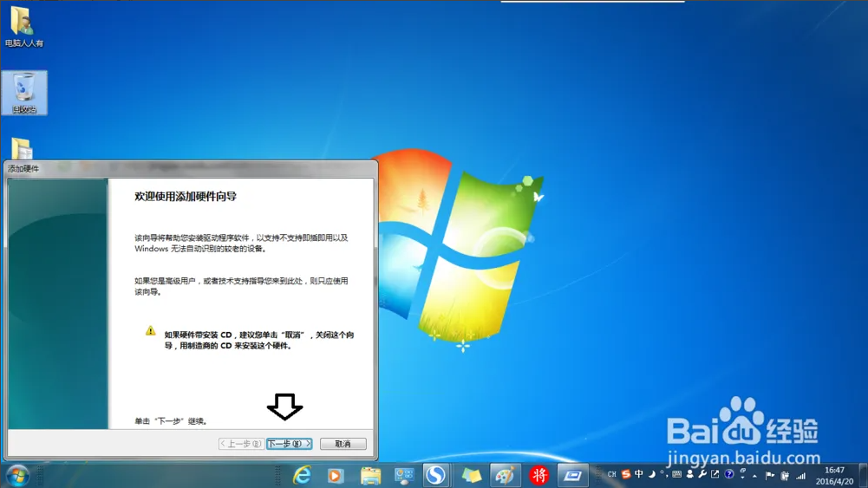Click the control panel taskbar icon
Viewport: 868px width, 488px height.
click(x=404, y=475)
